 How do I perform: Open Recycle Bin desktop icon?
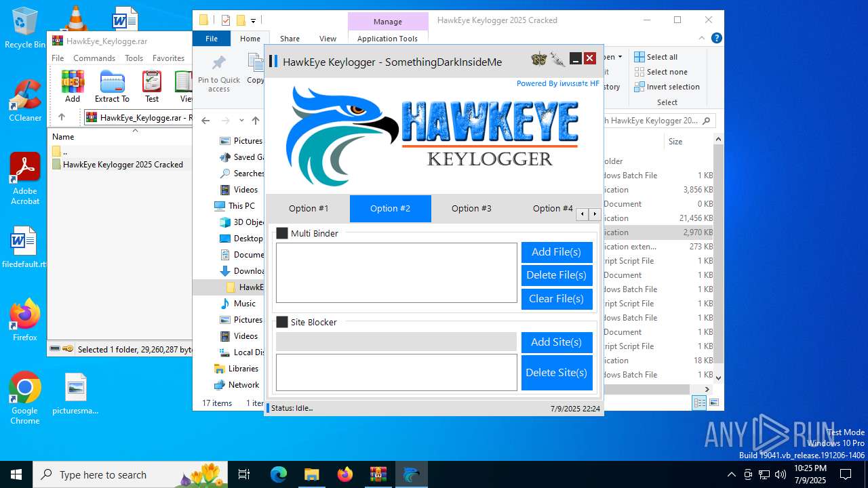[x=24, y=27]
